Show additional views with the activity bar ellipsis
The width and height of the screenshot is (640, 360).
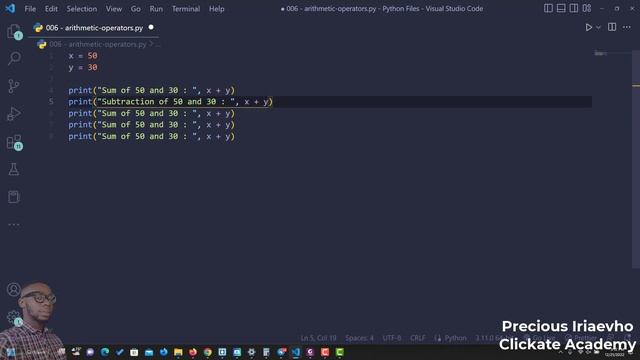point(14,224)
